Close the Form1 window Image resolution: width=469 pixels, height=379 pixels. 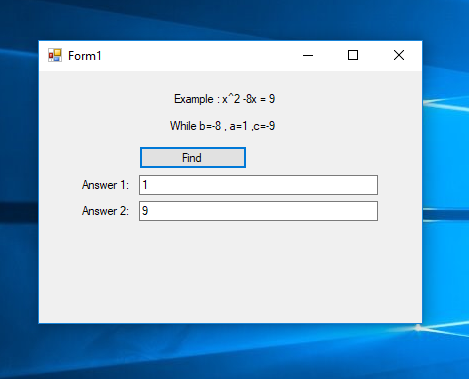[x=399, y=55]
